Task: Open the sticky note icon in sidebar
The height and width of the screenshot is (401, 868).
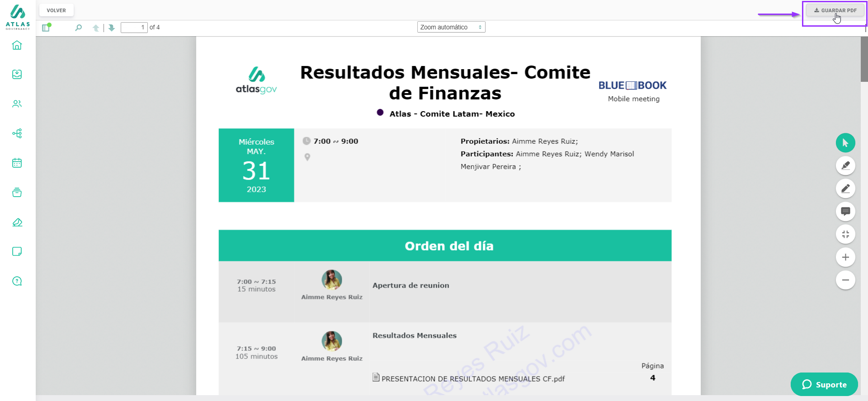Action: (17, 251)
